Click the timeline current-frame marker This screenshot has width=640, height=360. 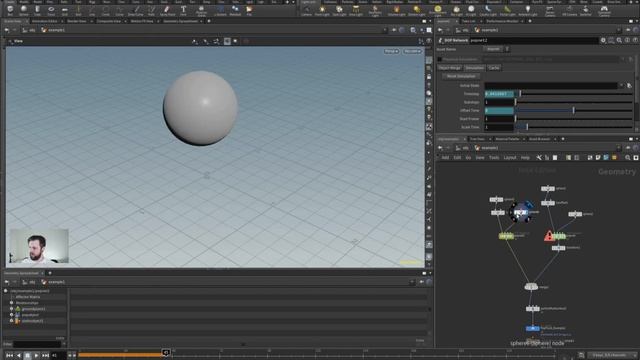166,353
